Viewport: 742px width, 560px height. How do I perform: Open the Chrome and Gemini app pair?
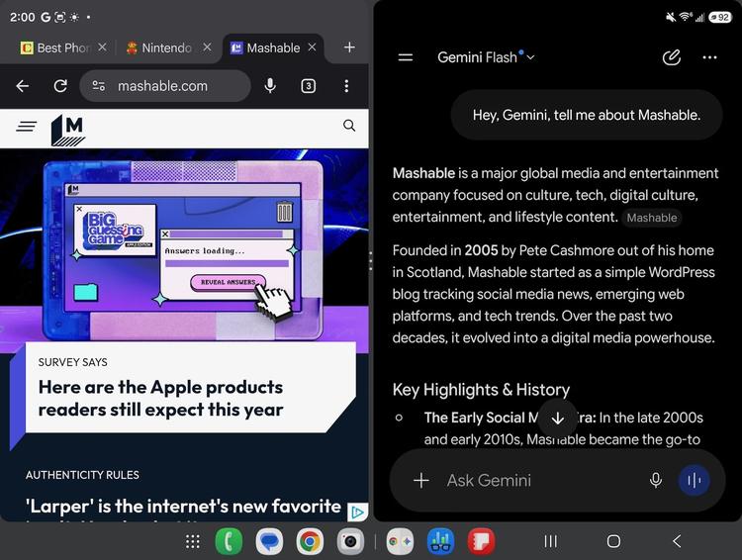coord(400,541)
